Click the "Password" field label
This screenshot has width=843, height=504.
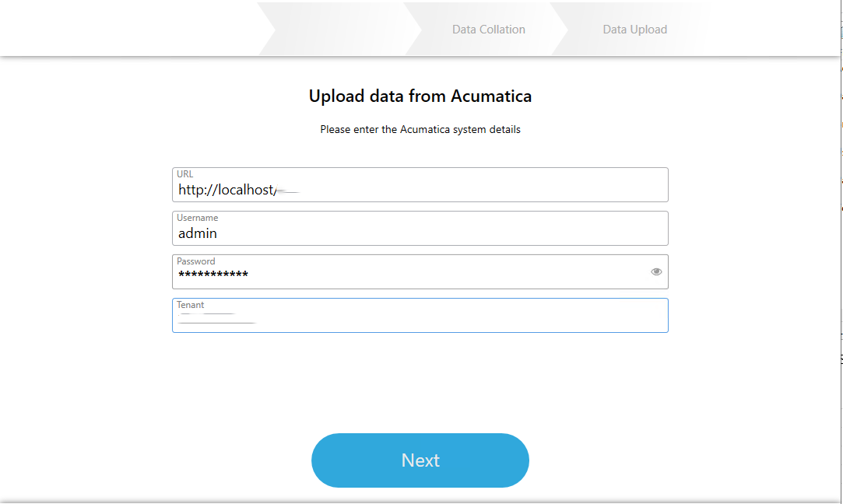tap(195, 261)
